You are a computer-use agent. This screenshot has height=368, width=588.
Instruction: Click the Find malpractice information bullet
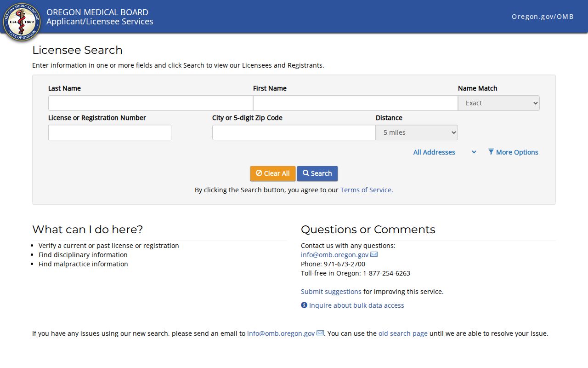[83, 264]
